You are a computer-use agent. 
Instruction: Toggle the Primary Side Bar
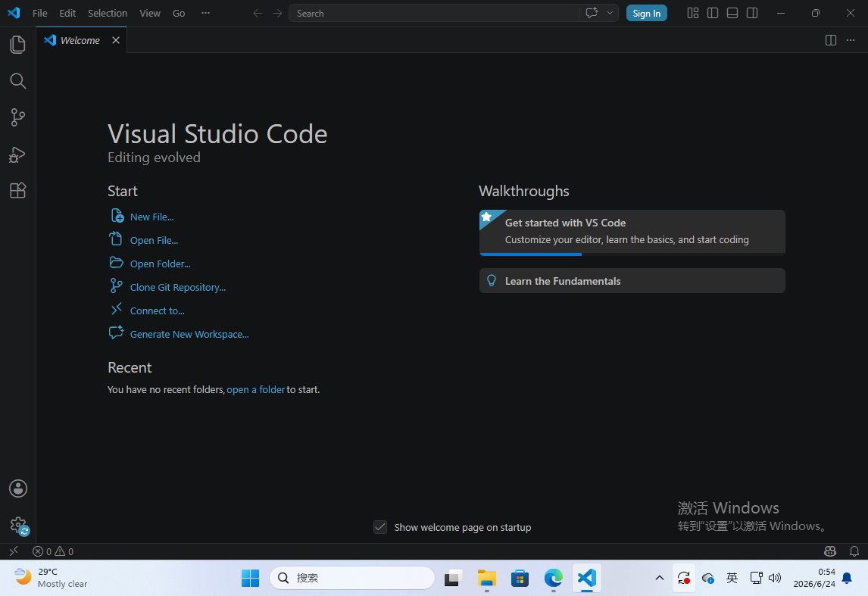(x=713, y=14)
